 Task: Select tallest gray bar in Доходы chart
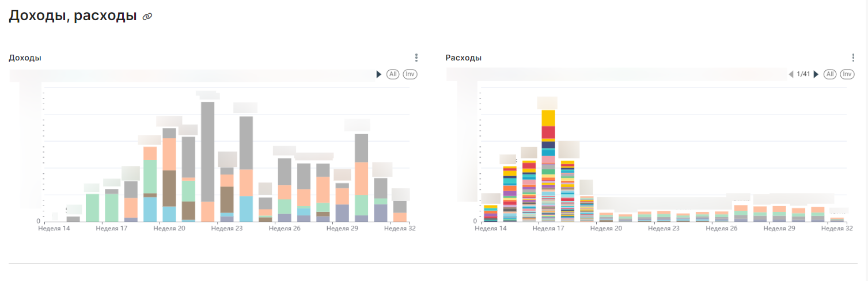click(x=208, y=151)
